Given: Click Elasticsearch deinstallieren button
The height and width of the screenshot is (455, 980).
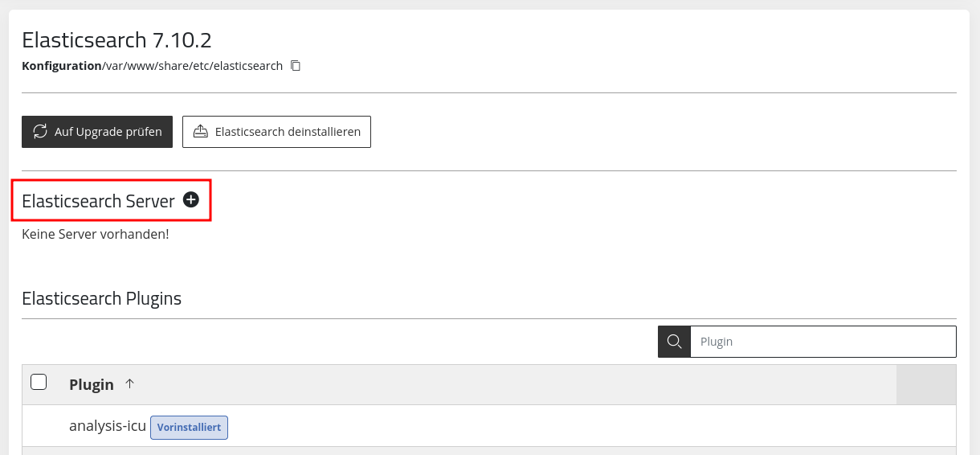Looking at the screenshot, I should 276,132.
